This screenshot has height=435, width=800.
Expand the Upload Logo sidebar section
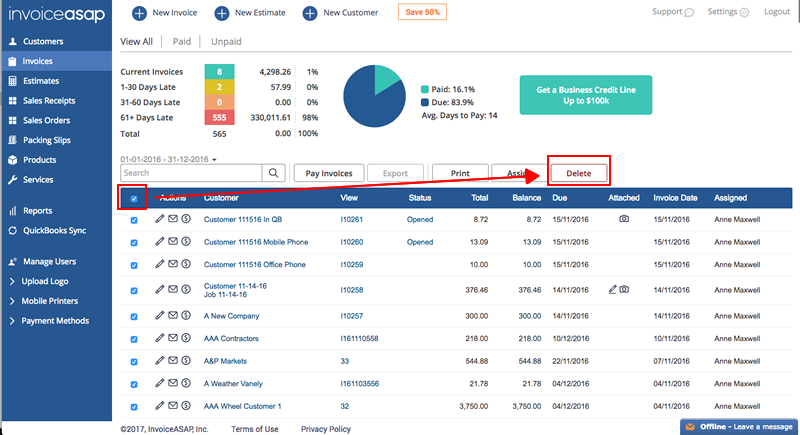tap(45, 282)
